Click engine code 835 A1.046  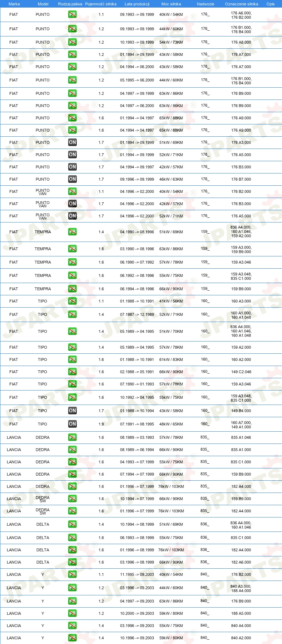coord(241,437)
